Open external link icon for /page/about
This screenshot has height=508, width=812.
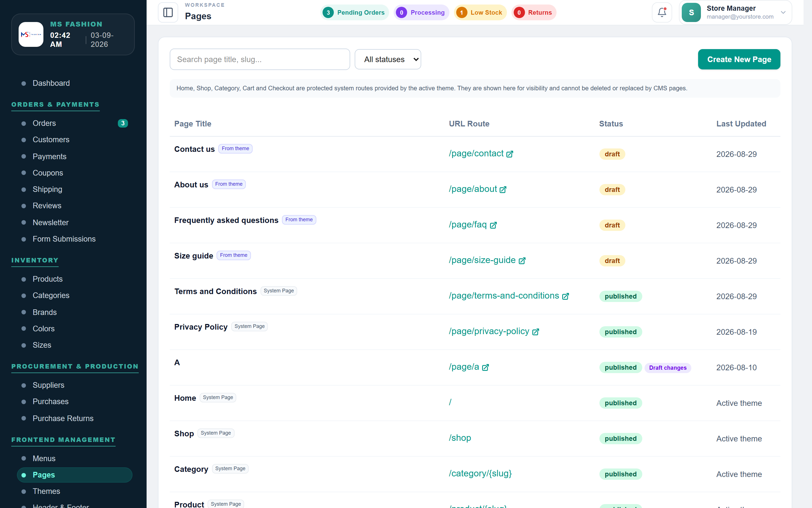(503, 190)
